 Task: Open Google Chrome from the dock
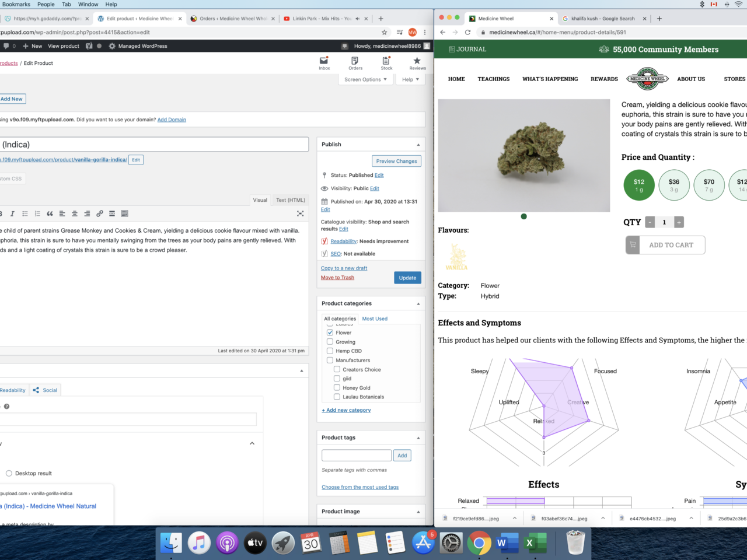coord(479,543)
